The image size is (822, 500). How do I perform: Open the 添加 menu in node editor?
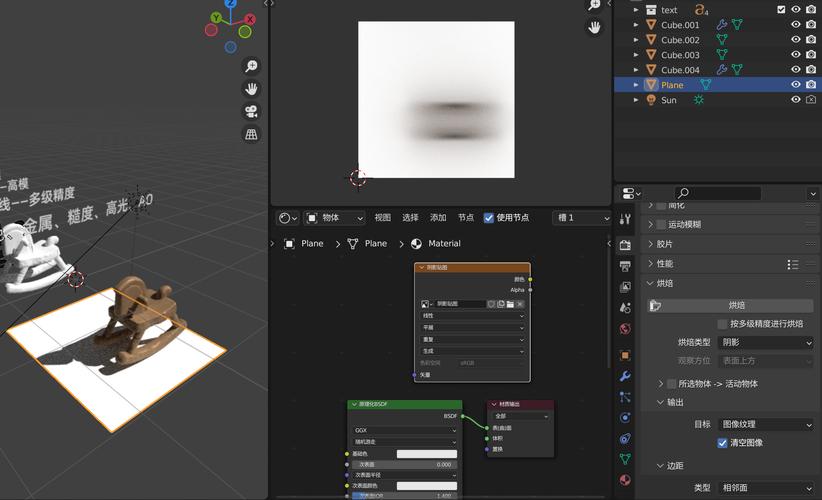pos(438,218)
